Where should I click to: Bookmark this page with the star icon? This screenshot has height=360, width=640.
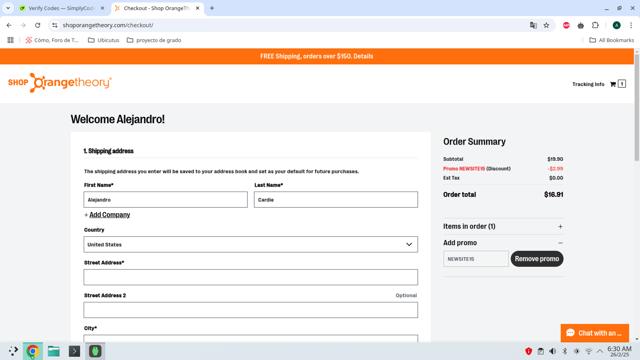tap(546, 25)
